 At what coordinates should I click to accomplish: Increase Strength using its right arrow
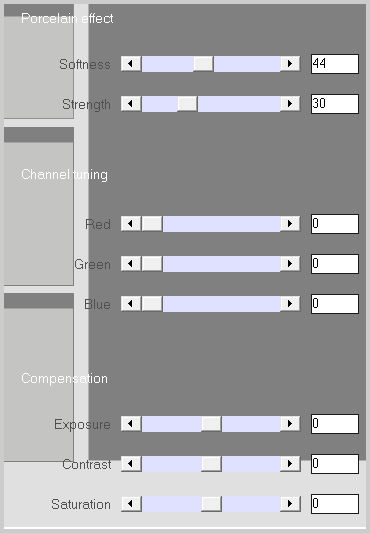(290, 104)
